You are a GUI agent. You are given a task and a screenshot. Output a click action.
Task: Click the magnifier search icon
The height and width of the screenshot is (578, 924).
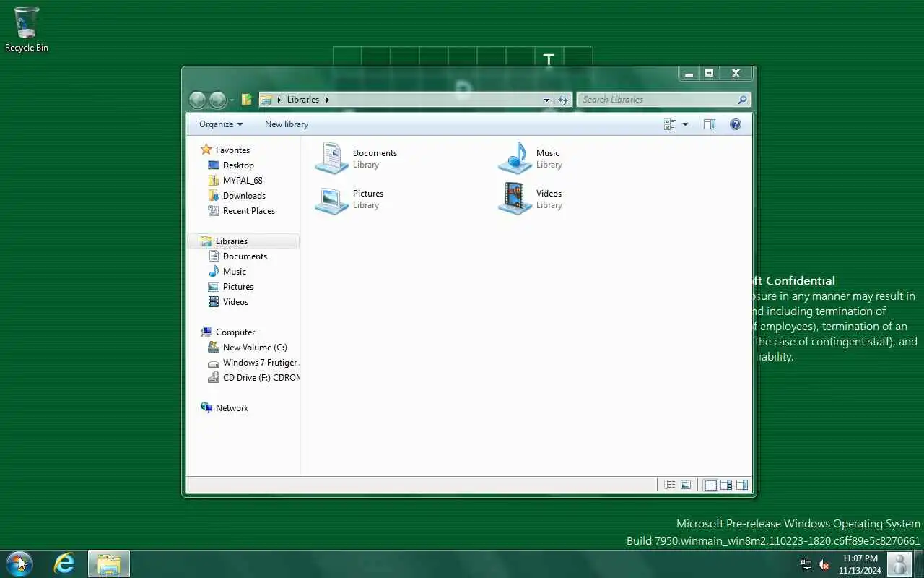[x=742, y=100]
